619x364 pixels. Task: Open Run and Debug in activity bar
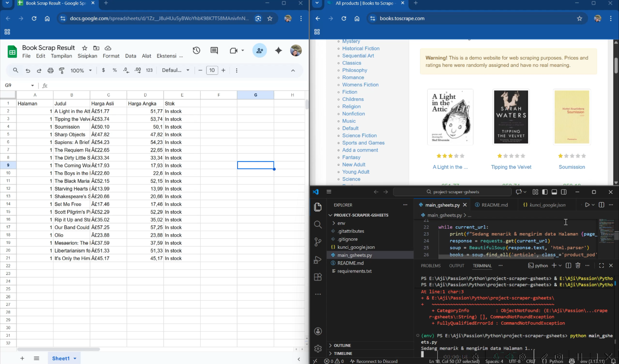tap(318, 260)
